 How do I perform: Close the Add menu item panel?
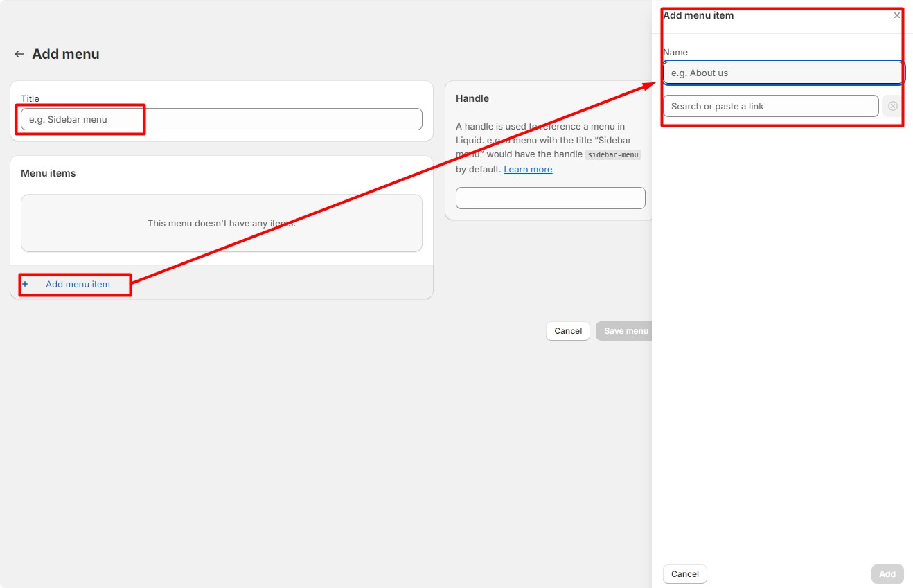(x=897, y=15)
